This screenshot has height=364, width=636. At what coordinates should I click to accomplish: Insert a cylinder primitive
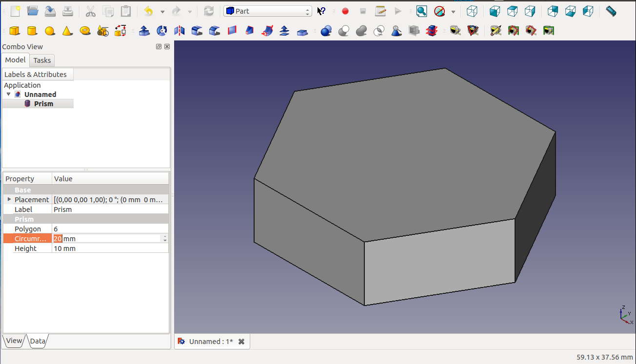coord(32,31)
